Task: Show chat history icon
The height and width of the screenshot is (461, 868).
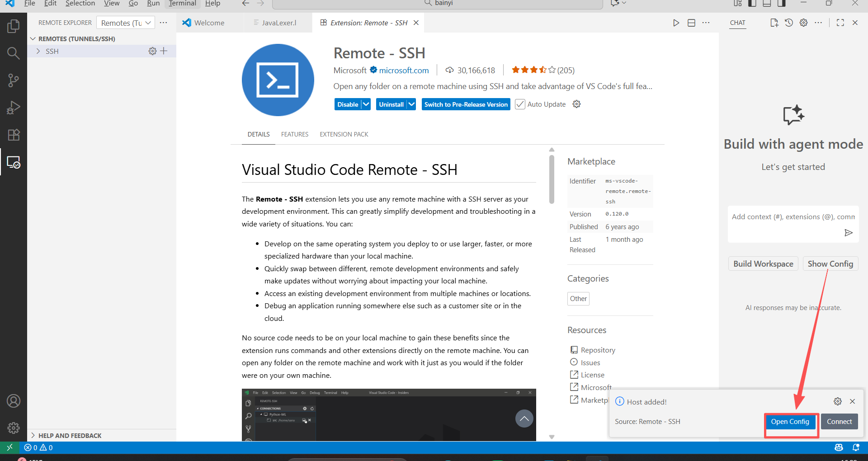Action: tap(789, 23)
